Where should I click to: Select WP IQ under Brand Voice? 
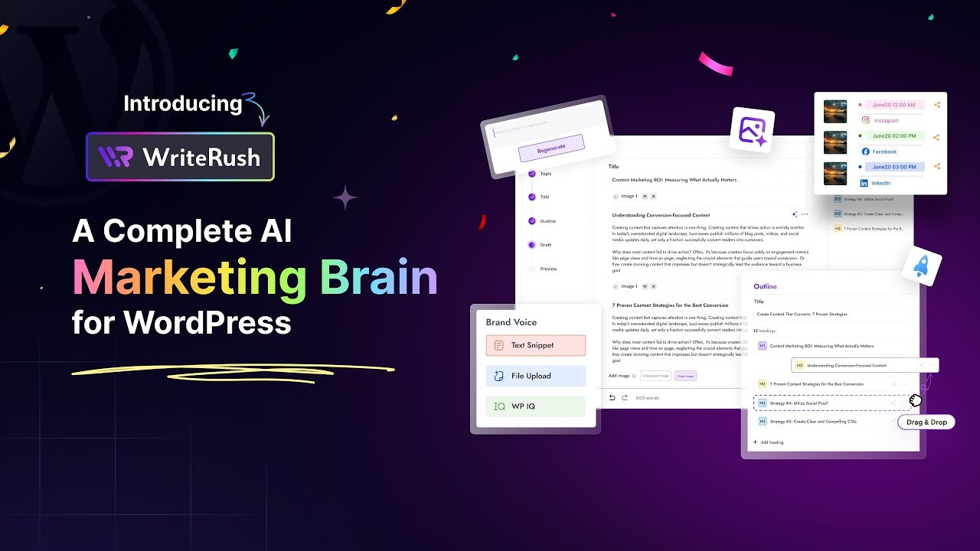tap(536, 406)
